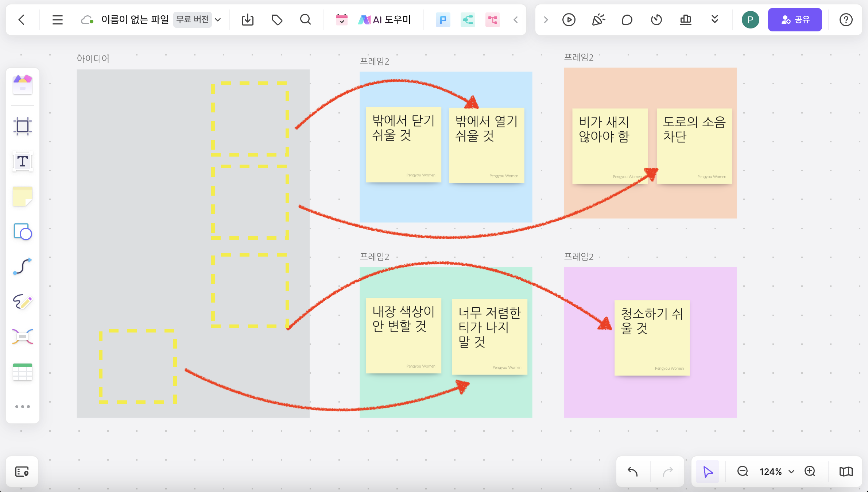
Task: Expand the file name dropdown chevron
Action: (x=218, y=20)
